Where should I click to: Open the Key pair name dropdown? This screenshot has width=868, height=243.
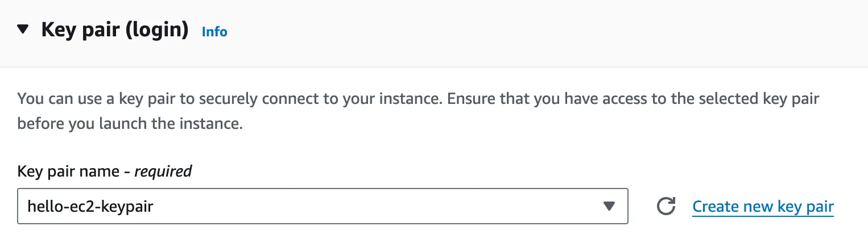[322, 207]
